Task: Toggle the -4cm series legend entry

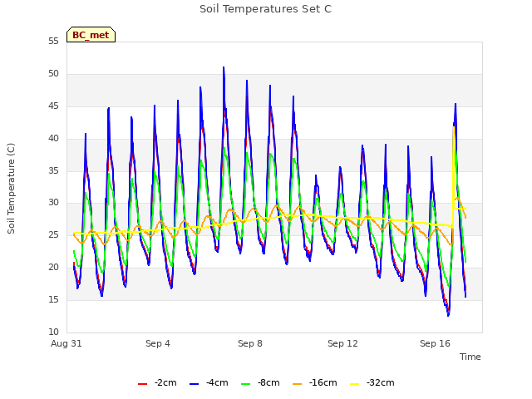Action: coord(209,383)
